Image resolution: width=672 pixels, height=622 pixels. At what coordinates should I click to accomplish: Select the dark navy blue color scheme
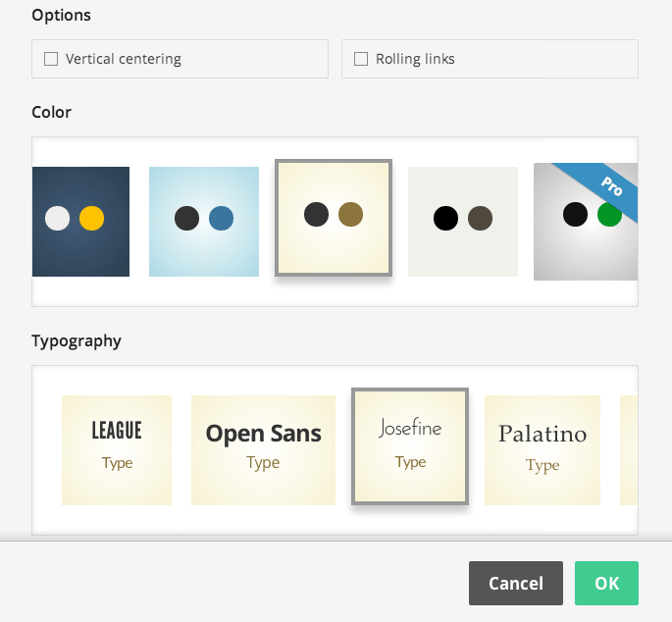(x=80, y=222)
